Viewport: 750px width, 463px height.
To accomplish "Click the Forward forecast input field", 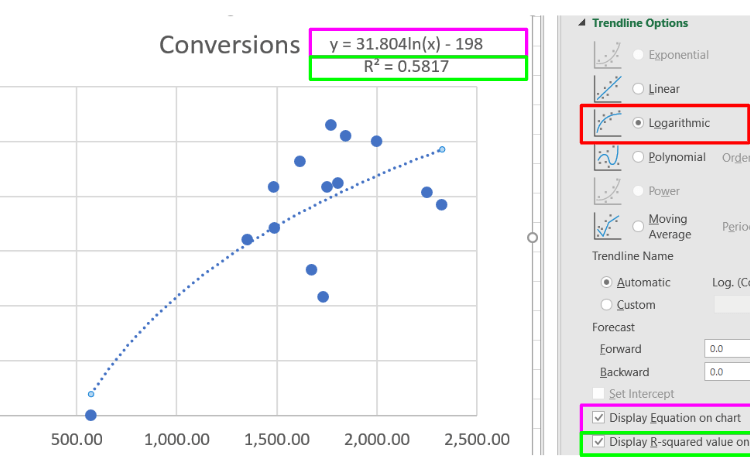I will tap(725, 349).
